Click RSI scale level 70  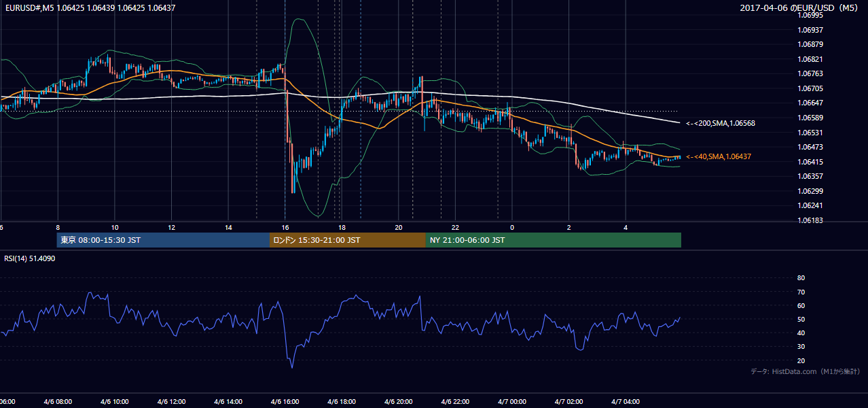801,292
